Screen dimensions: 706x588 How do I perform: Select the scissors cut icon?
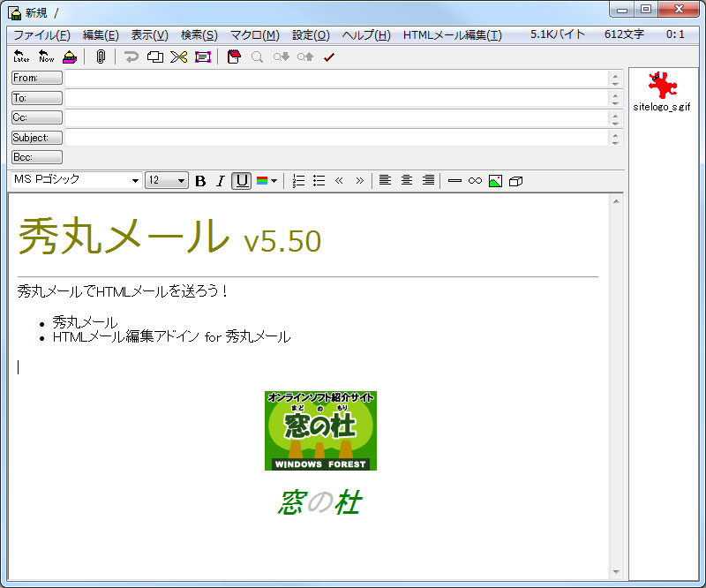pyautogui.click(x=178, y=58)
